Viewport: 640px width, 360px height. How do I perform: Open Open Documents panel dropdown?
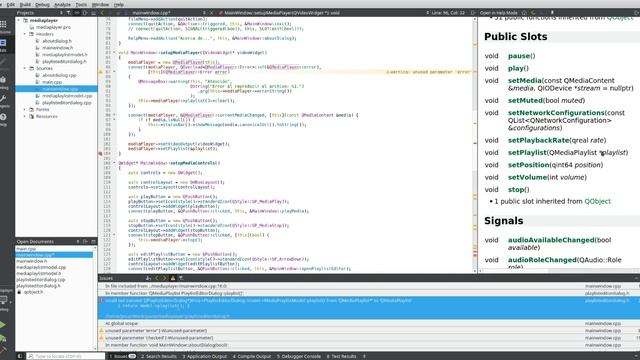point(78,242)
